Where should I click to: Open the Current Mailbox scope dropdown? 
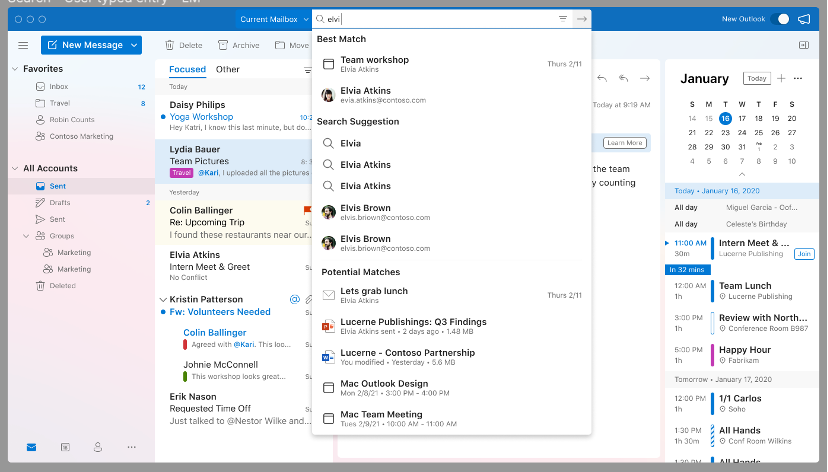pos(274,19)
